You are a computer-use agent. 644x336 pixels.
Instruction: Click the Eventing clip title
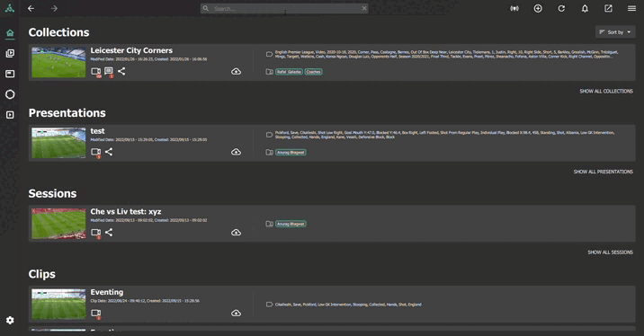point(107,292)
